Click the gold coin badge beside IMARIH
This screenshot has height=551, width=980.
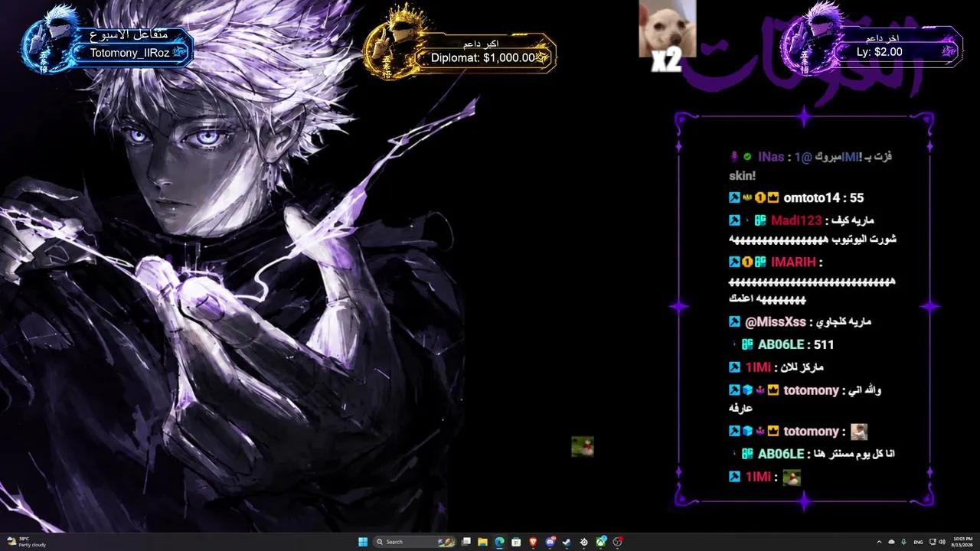click(x=747, y=262)
